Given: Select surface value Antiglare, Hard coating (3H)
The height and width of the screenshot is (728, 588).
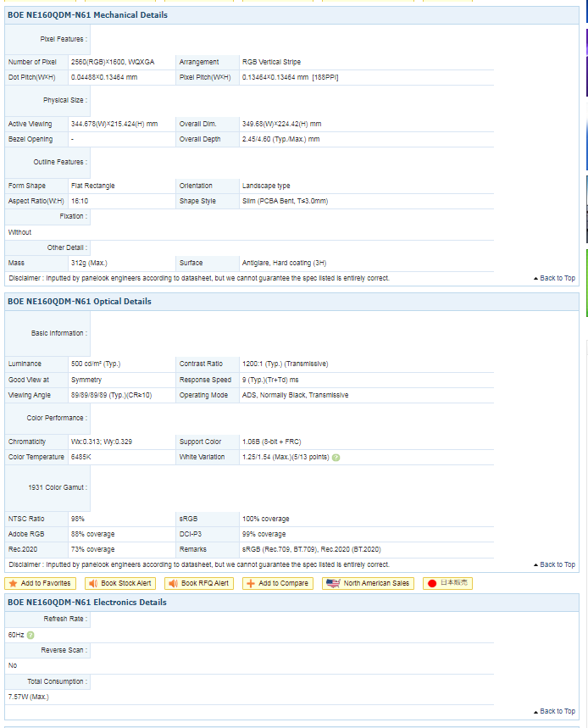Looking at the screenshot, I should (284, 264).
